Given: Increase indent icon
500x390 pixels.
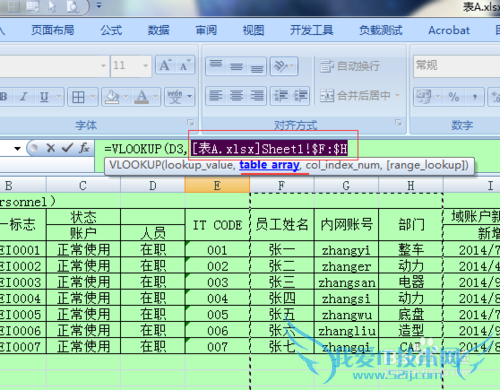Looking at the screenshot, I should (x=300, y=96).
